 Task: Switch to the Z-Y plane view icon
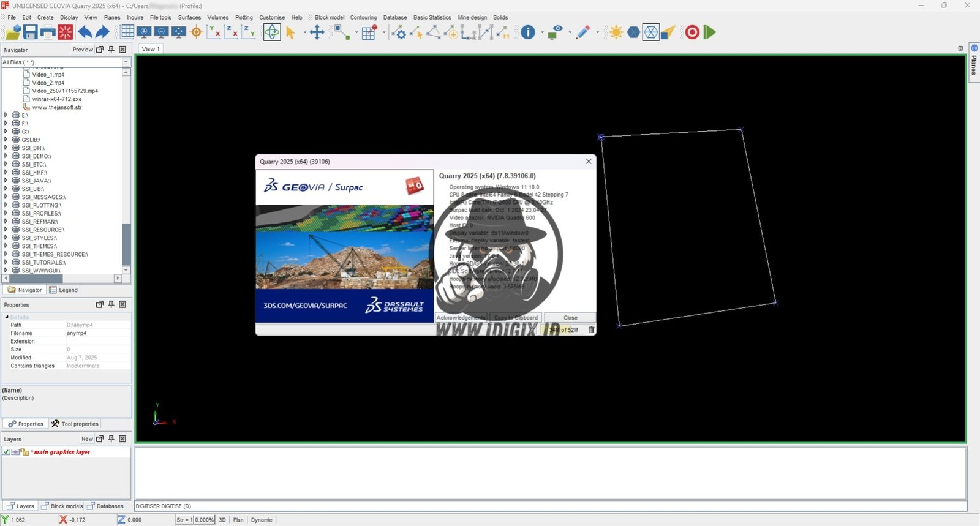pos(248,32)
